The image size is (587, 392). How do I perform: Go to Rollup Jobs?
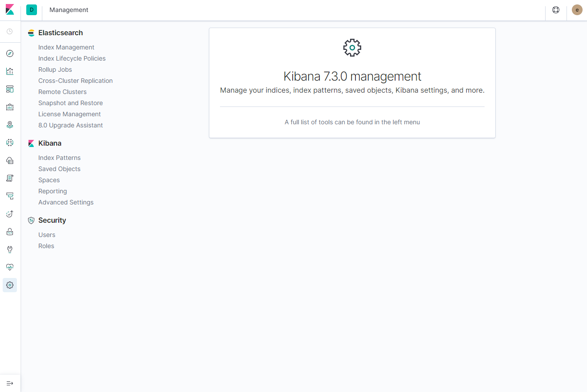[55, 69]
